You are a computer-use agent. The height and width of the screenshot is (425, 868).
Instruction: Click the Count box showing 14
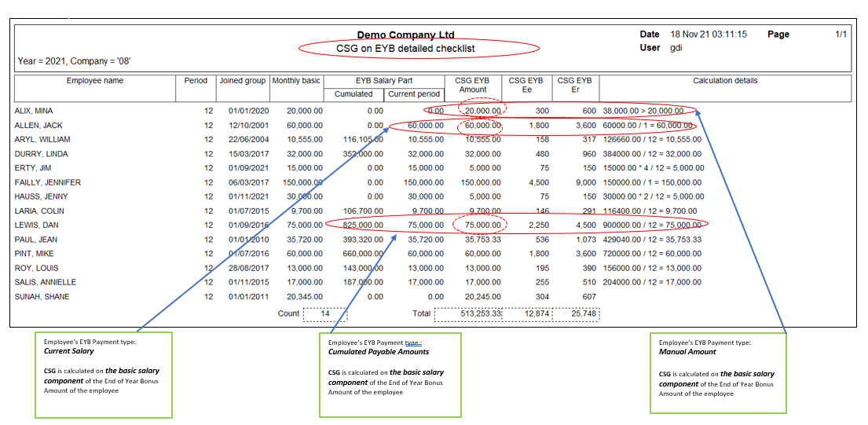click(325, 313)
